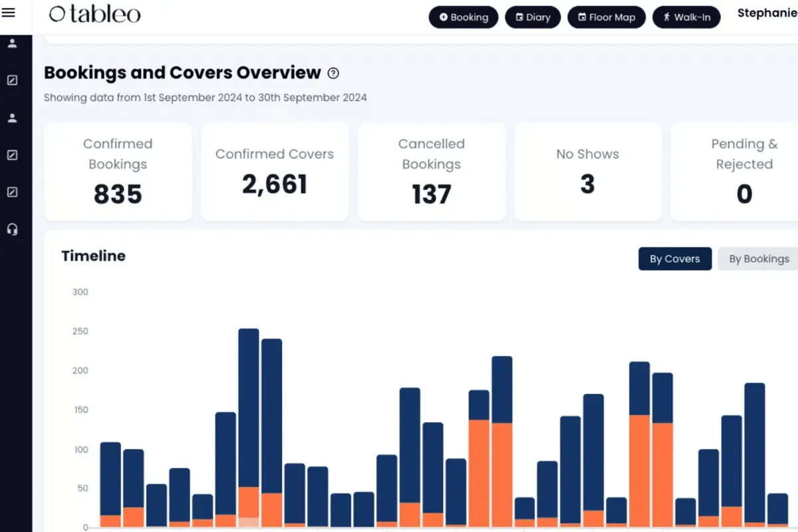798x532 pixels.
Task: Select the Confirmed Bookings 835 card
Action: click(x=118, y=172)
